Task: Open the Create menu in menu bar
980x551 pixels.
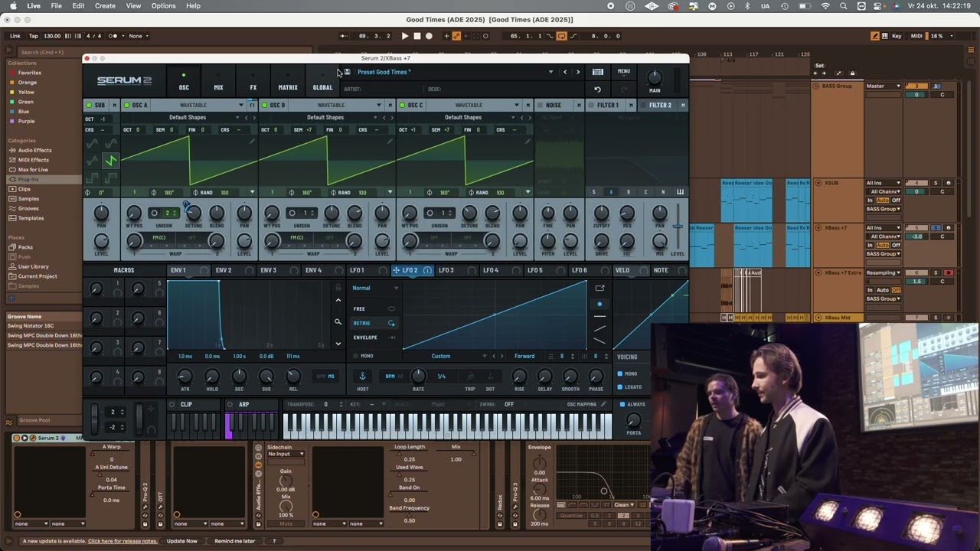Action: pyautogui.click(x=105, y=6)
